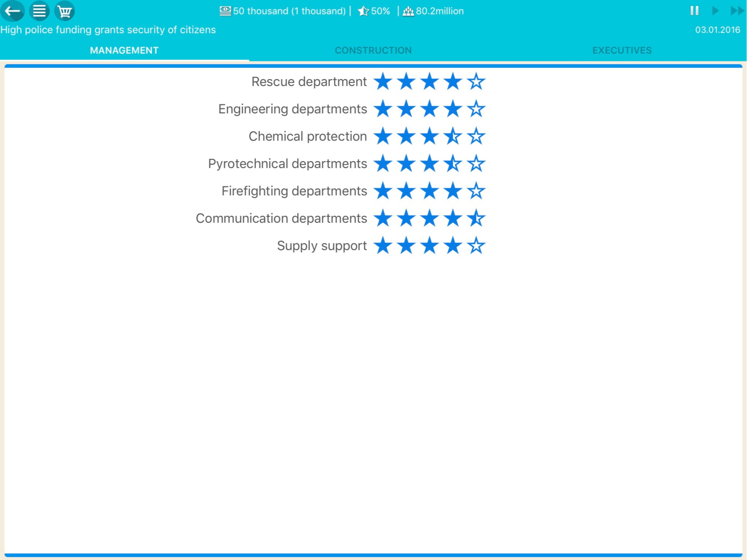
Task: Switch to the Construction tab
Action: [x=373, y=50]
